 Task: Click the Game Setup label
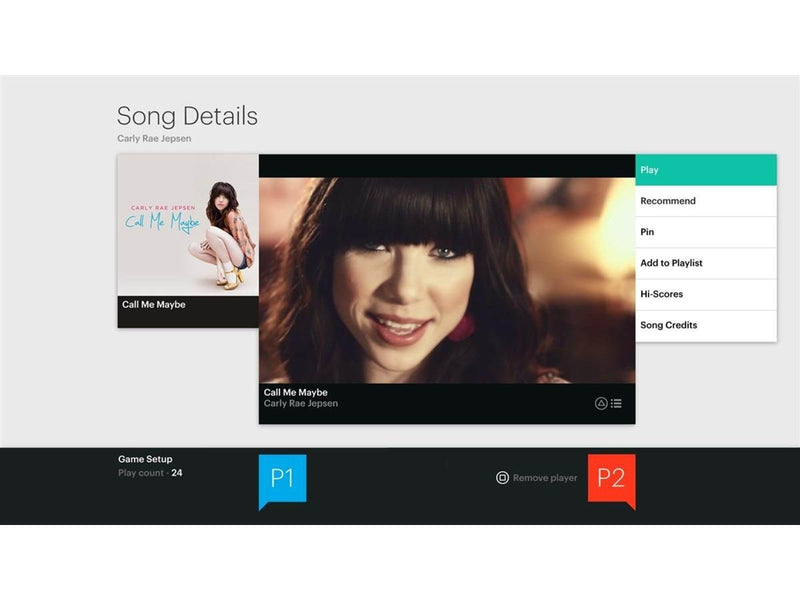click(145, 459)
